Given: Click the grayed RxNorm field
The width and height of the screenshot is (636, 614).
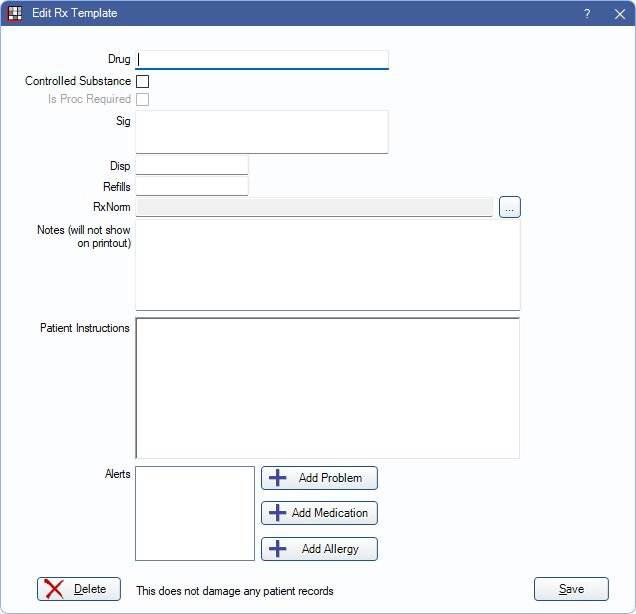Looking at the screenshot, I should coord(314,207).
